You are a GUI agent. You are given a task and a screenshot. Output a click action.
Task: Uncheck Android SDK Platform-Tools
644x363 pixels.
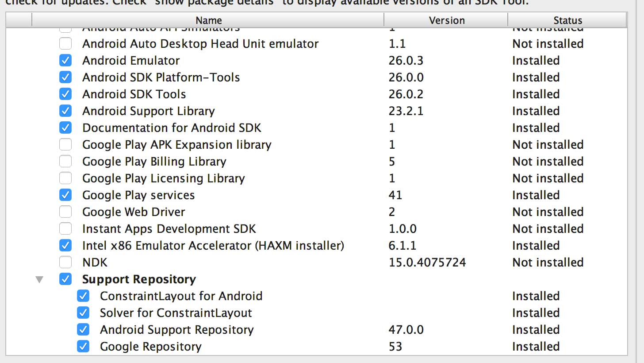tap(65, 77)
